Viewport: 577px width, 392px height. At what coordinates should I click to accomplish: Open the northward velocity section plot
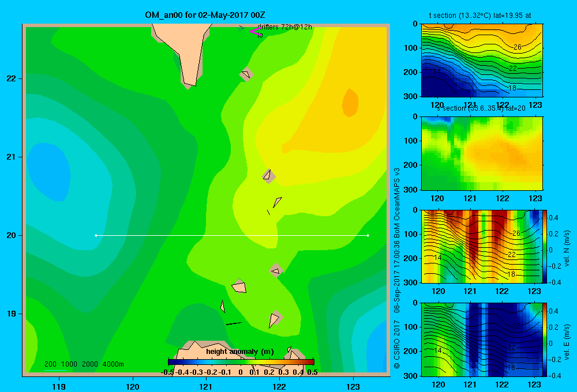click(482, 246)
